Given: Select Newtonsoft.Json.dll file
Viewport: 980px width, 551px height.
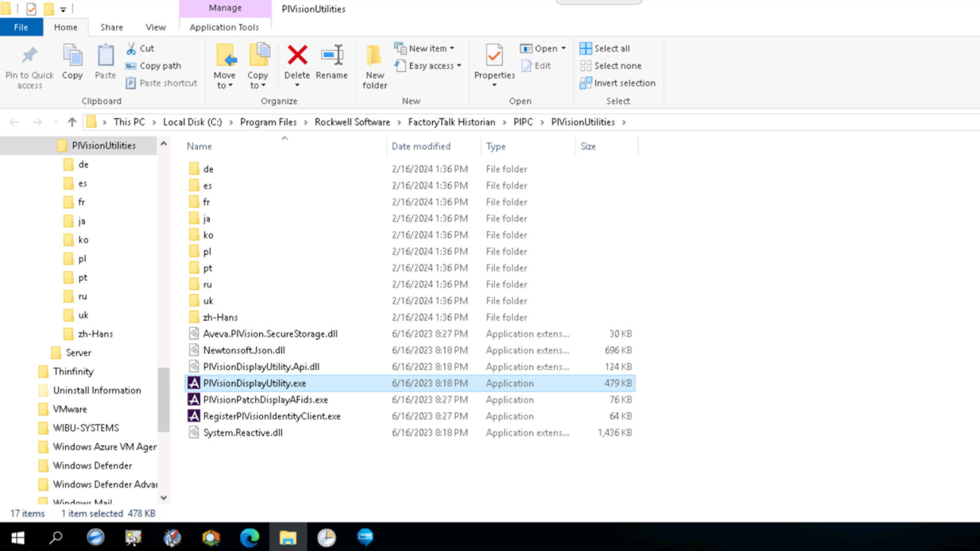Looking at the screenshot, I should pyautogui.click(x=410, y=350).
